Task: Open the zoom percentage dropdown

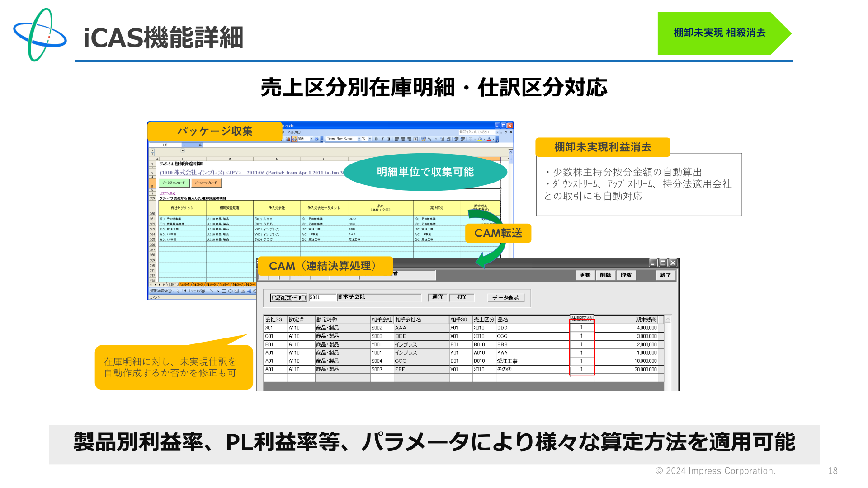Action: point(311,139)
